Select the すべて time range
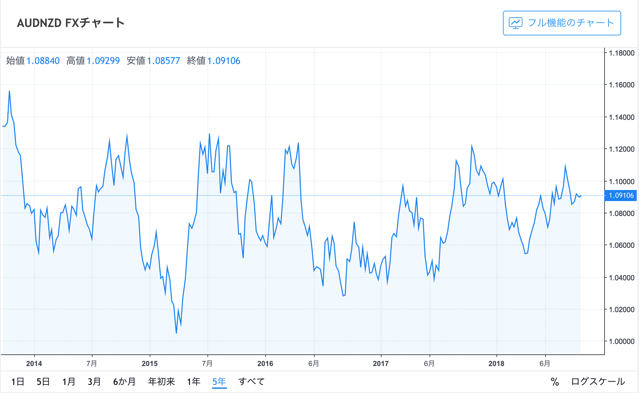This screenshot has height=393, width=639. coord(251,382)
